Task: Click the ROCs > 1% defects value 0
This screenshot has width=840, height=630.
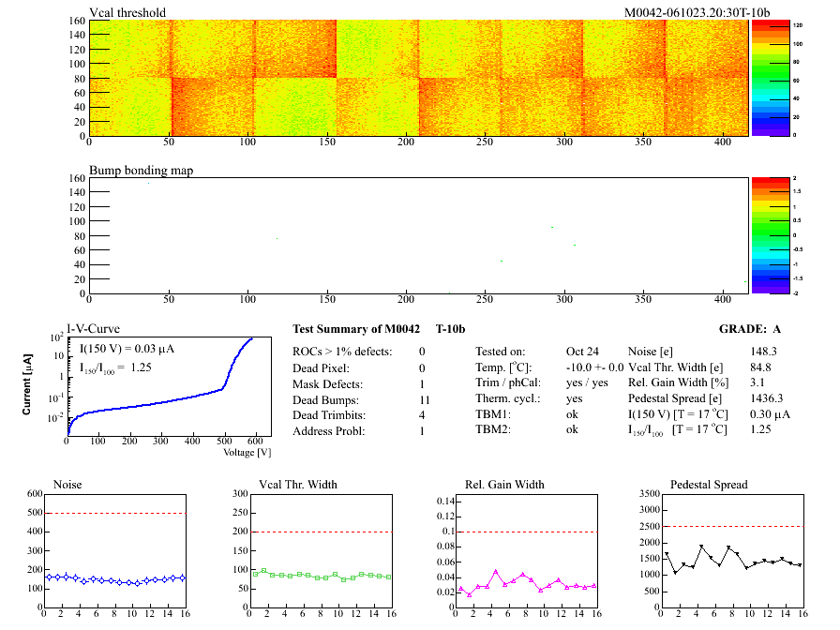Action: click(422, 352)
